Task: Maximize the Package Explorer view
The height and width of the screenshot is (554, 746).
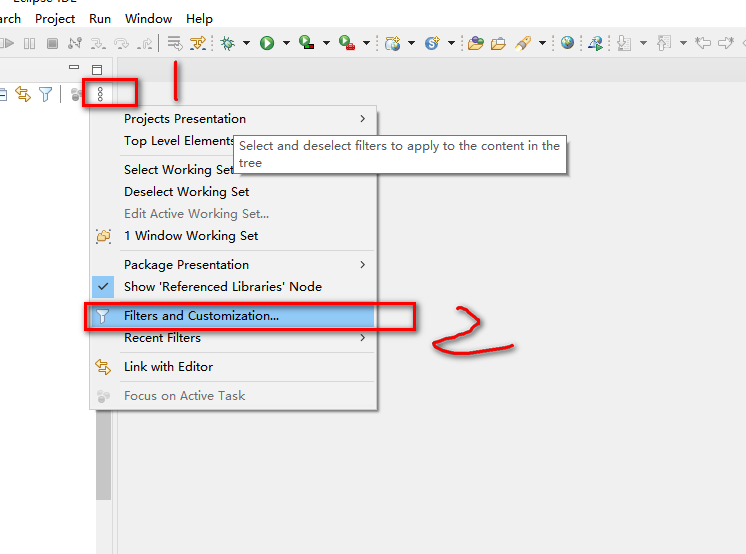Action: pyautogui.click(x=97, y=70)
